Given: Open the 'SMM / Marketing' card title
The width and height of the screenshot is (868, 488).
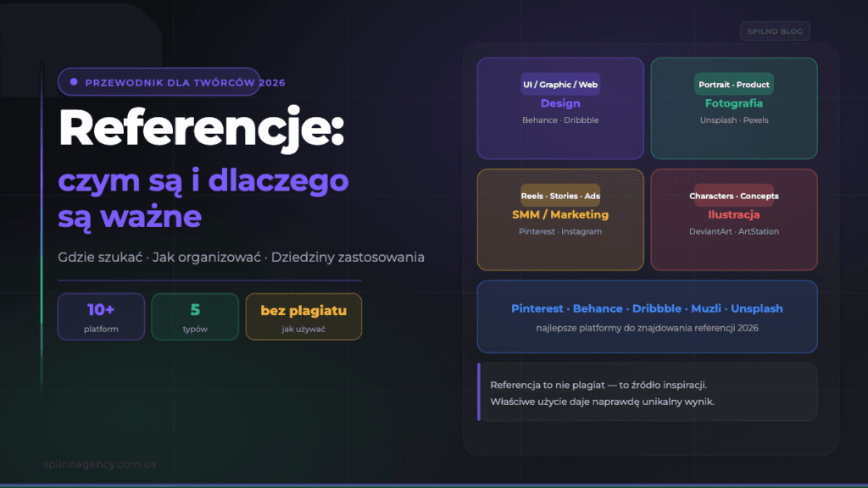Looking at the screenshot, I should 560,214.
